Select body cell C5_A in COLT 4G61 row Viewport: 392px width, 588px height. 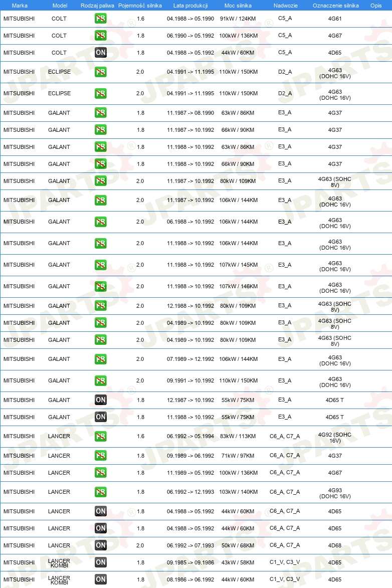[285, 18]
